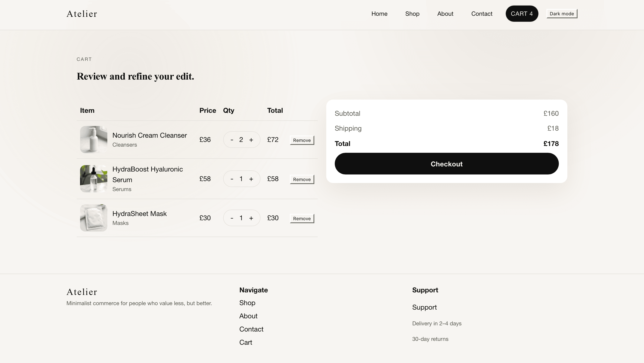Proceed to Checkout
The width and height of the screenshot is (644, 363).
(x=447, y=164)
